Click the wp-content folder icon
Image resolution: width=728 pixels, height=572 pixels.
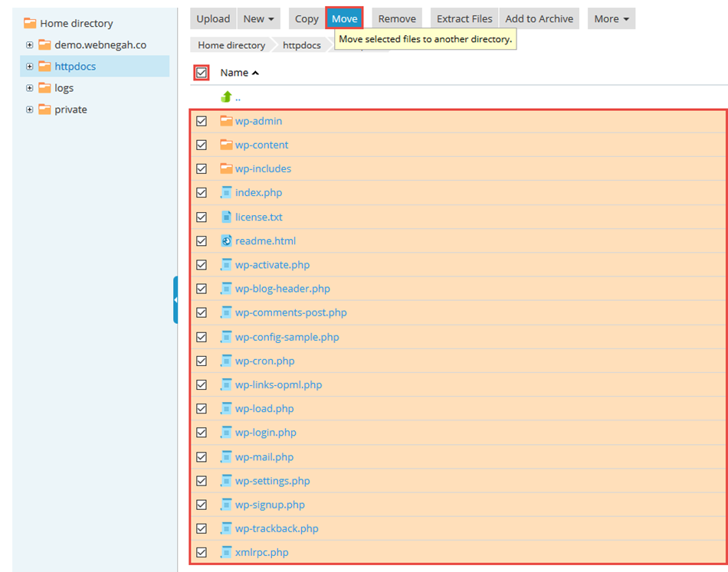coord(226,145)
